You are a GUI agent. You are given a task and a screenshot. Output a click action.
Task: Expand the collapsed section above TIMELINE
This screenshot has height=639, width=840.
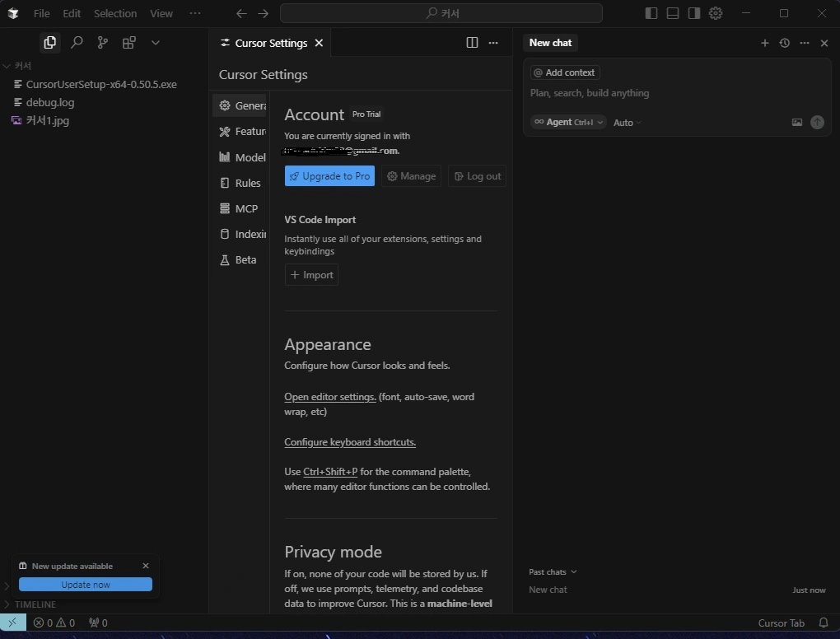click(x=7, y=586)
